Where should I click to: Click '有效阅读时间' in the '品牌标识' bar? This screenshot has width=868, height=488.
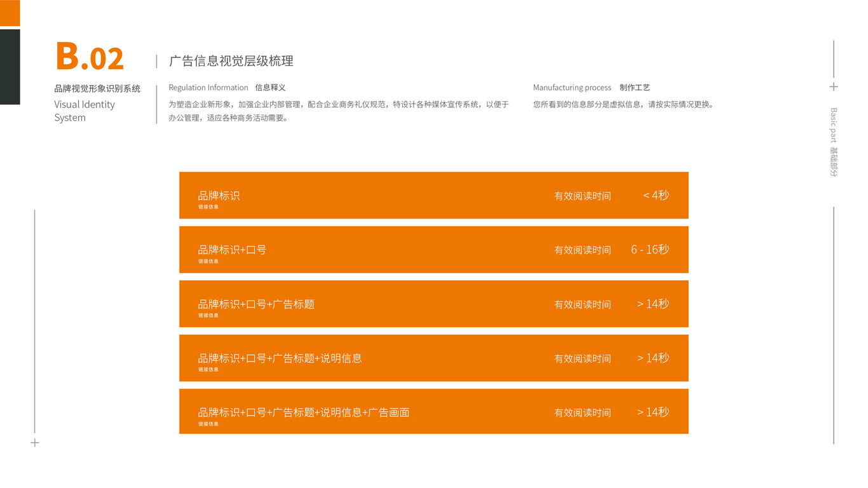[583, 196]
